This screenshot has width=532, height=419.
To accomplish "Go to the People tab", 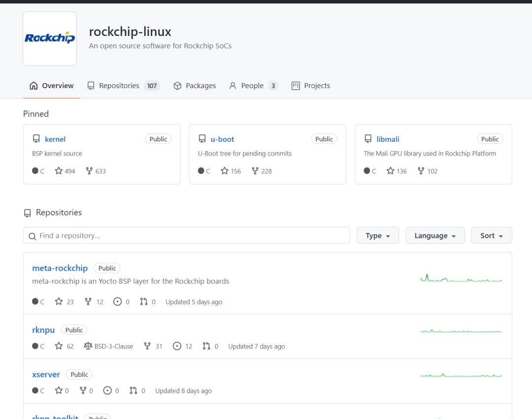I will [252, 86].
